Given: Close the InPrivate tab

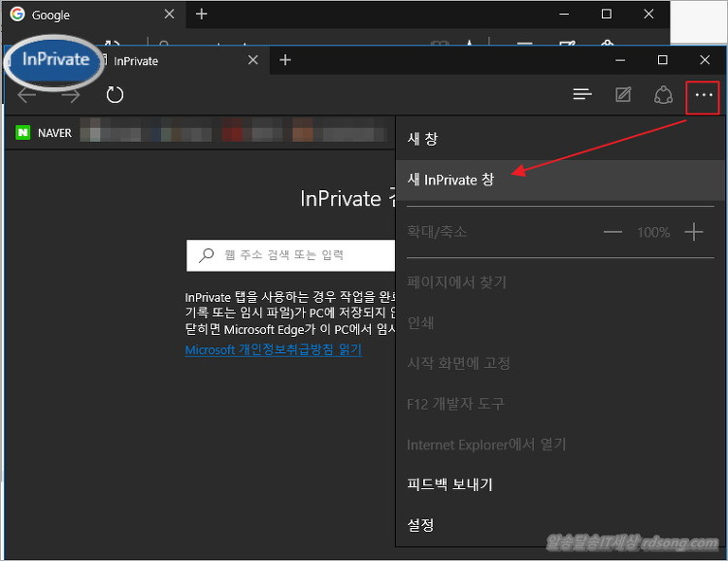Looking at the screenshot, I should [x=253, y=60].
